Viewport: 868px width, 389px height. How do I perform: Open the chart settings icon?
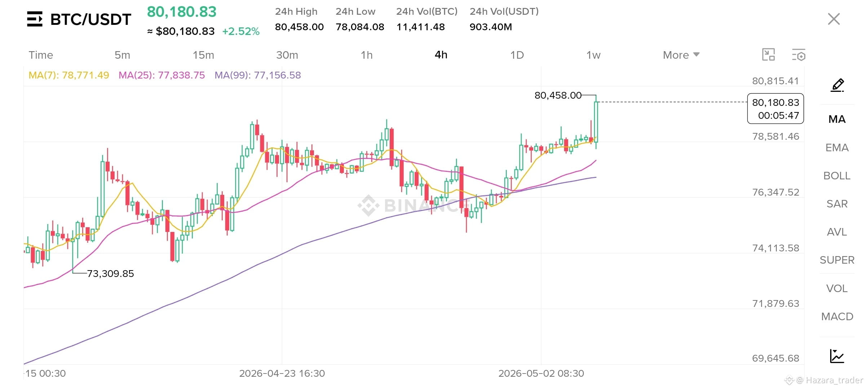click(x=798, y=55)
